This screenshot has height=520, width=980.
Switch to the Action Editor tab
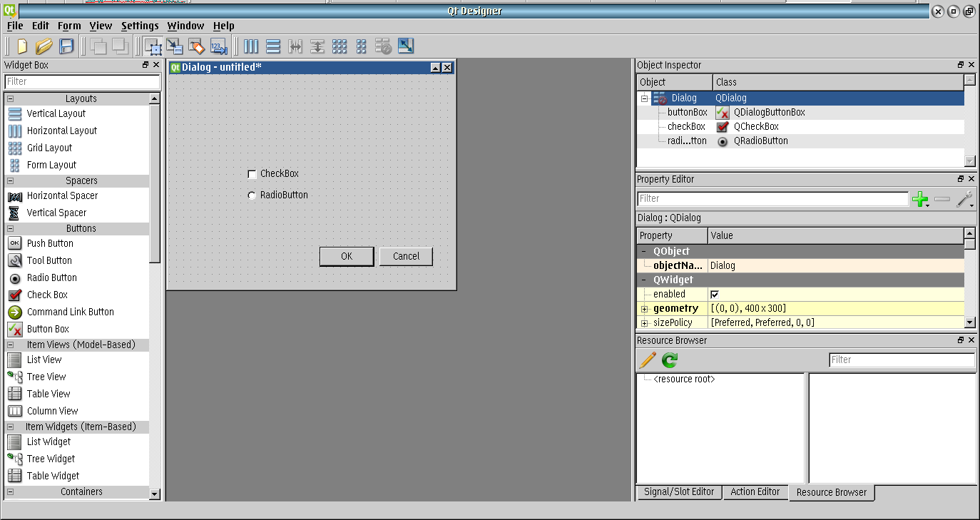tap(755, 491)
